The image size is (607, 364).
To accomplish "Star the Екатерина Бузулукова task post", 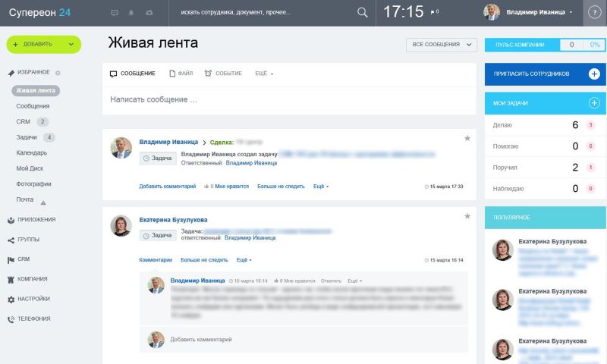I will (467, 216).
